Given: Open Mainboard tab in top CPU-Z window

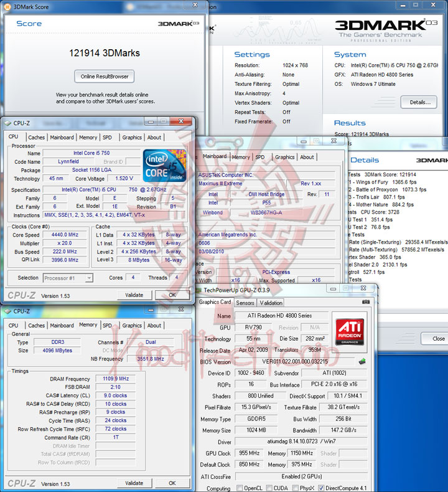Looking at the screenshot, I should coord(62,138).
